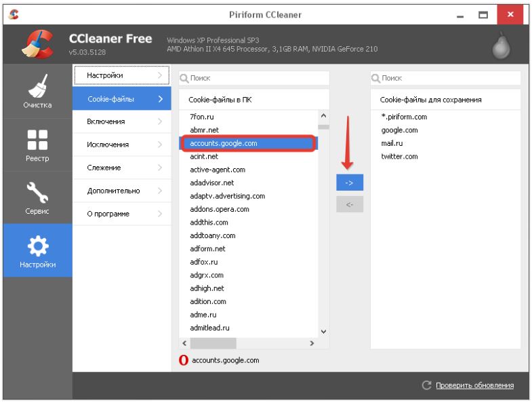Open the Сервис tools section
Viewport: 532px width, 403px height.
37,197
